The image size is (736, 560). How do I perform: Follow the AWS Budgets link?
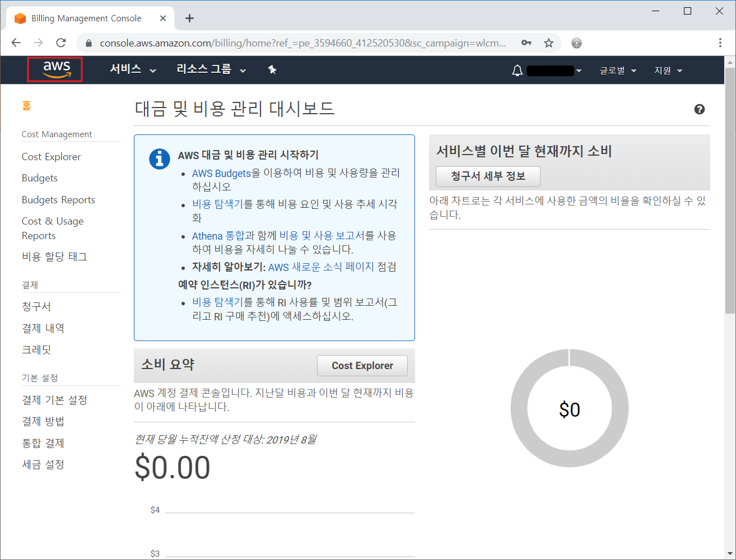pos(221,174)
